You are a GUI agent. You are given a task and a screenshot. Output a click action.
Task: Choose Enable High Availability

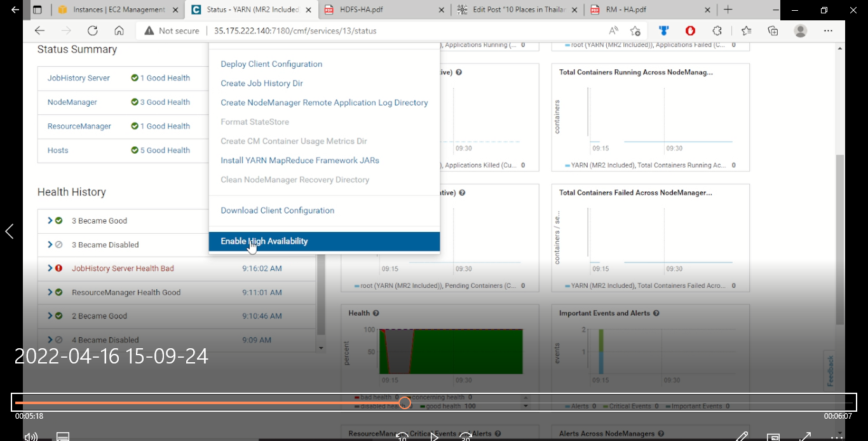click(324, 241)
